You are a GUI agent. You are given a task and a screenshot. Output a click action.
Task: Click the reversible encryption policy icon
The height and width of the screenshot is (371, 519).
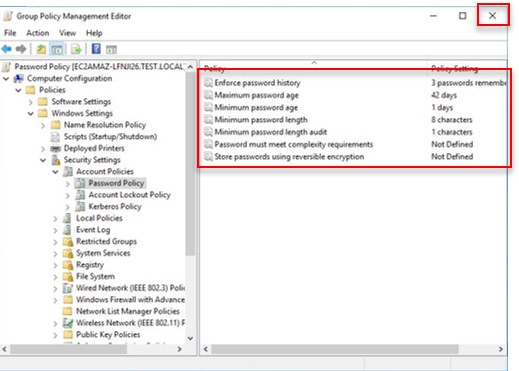point(208,156)
